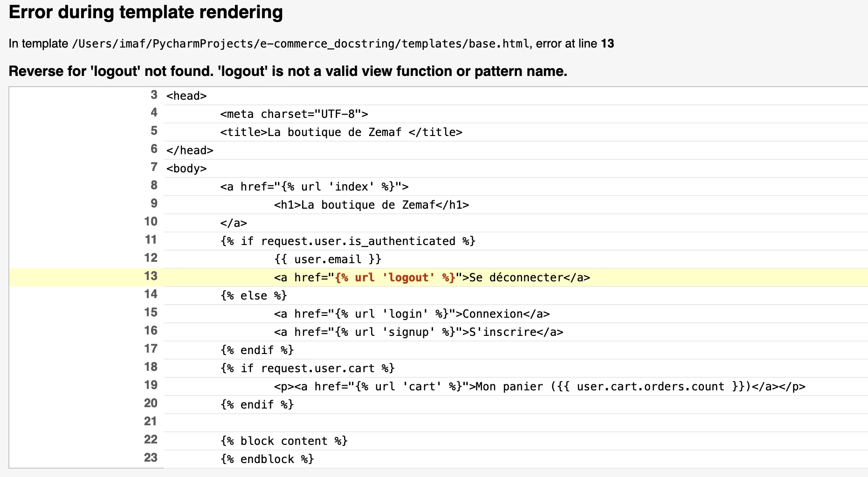Click the base.html template file path
Image resolution: width=868 pixels, height=477 pixels.
[x=301, y=44]
